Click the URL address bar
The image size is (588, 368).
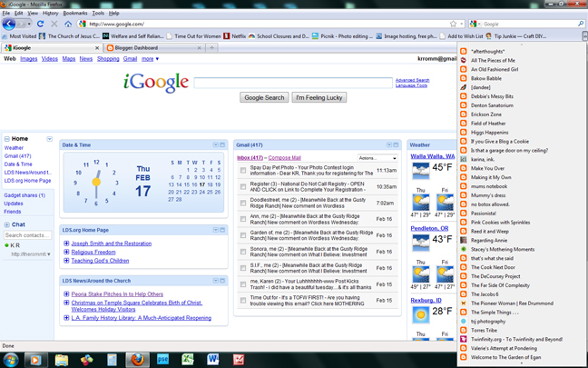[x=268, y=24]
